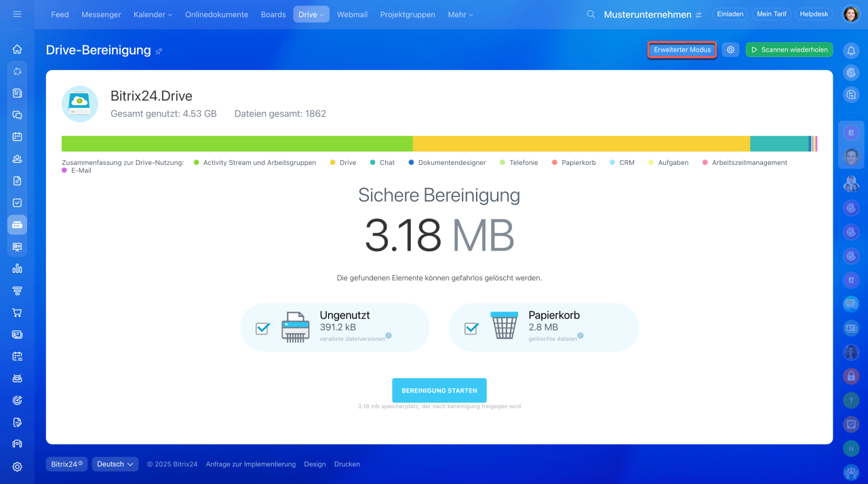Uncheck the Papierkorb checkbox
This screenshot has width=868, height=484.
[471, 328]
